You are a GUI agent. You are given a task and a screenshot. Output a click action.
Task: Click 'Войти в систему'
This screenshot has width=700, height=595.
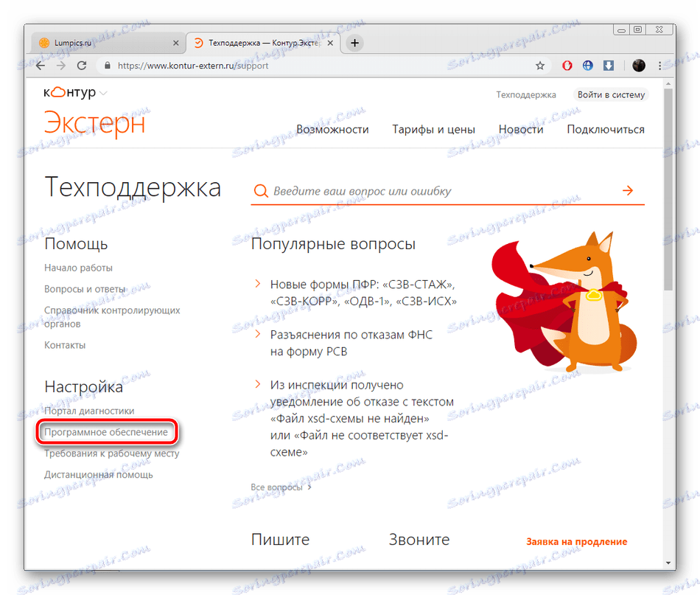pyautogui.click(x=610, y=94)
